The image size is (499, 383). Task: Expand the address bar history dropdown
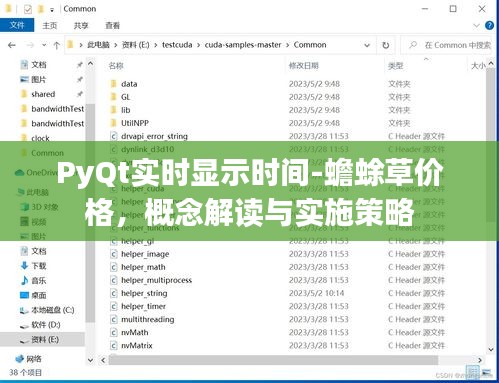(367, 45)
